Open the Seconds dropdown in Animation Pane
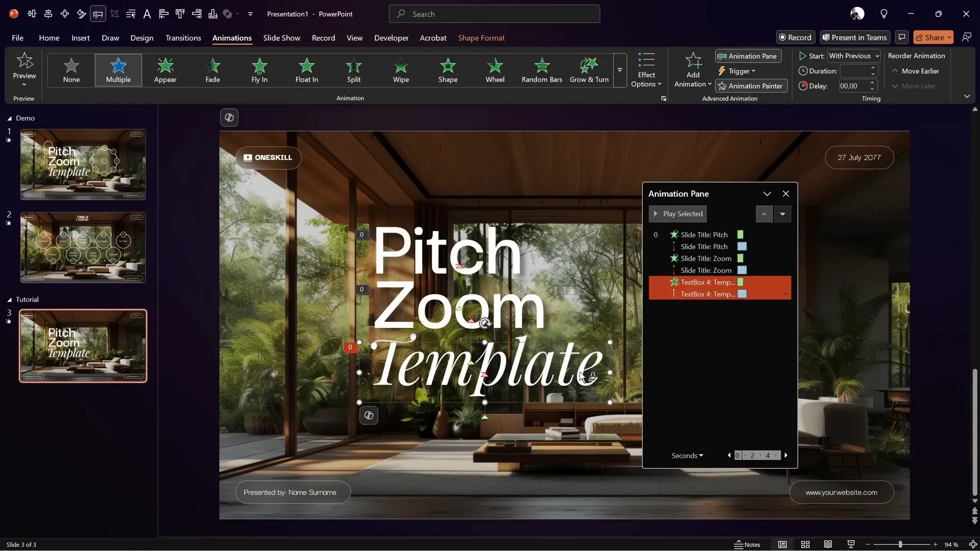The height and width of the screenshot is (551, 980). click(x=687, y=455)
